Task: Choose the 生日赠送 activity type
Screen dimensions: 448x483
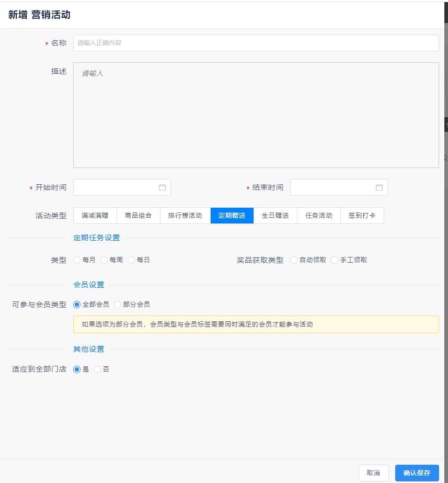Action: [275, 216]
